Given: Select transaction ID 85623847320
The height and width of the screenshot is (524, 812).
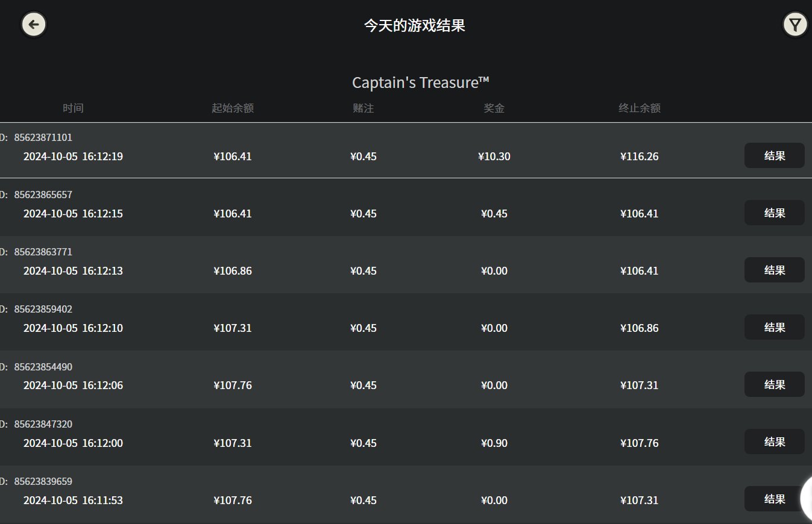Looking at the screenshot, I should point(43,424).
